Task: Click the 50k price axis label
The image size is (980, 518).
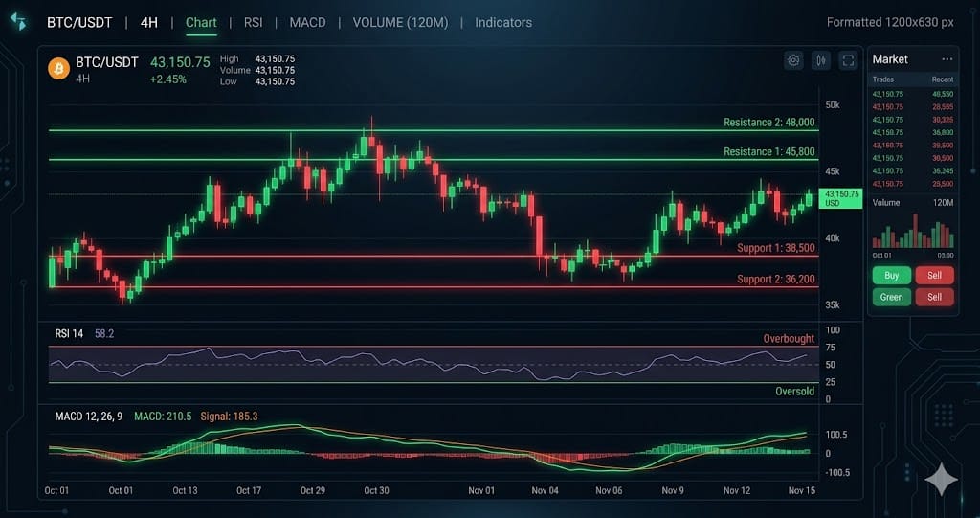Action: pyautogui.click(x=833, y=105)
